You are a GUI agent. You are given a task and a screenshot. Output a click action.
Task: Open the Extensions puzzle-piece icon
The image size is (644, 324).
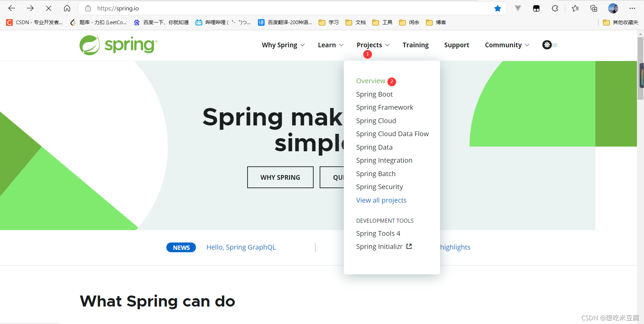coord(555,8)
